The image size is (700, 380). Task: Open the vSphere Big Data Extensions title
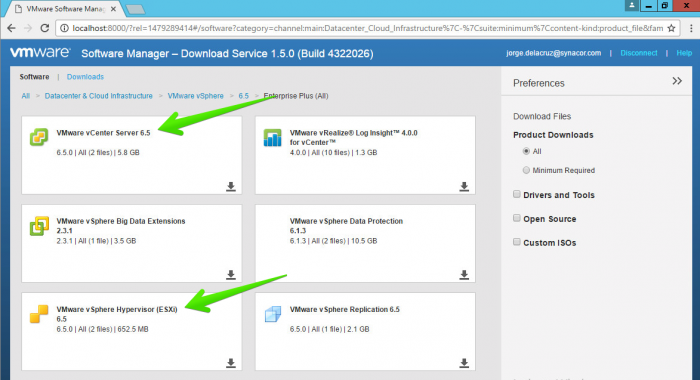121,225
